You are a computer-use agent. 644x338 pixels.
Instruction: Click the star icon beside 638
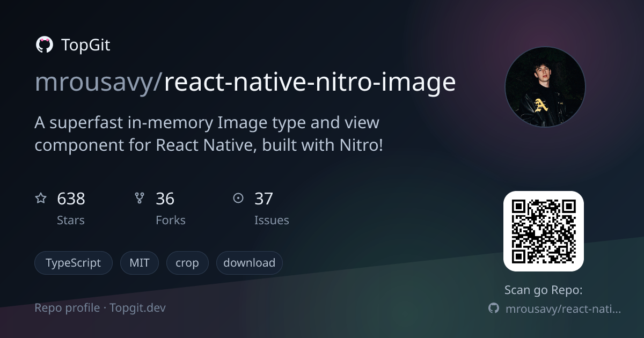point(41,199)
